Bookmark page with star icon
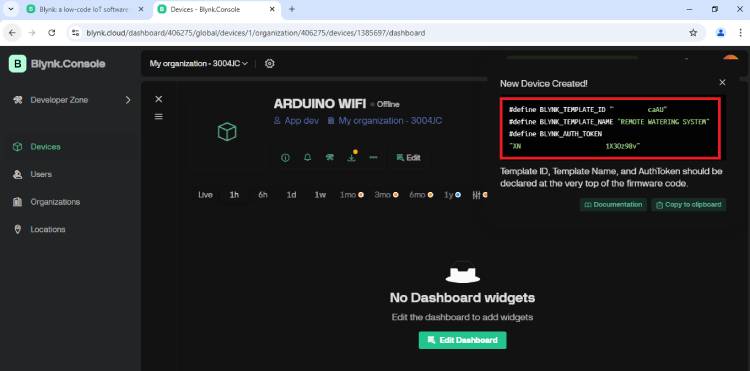The width and height of the screenshot is (750, 371). pyautogui.click(x=693, y=33)
